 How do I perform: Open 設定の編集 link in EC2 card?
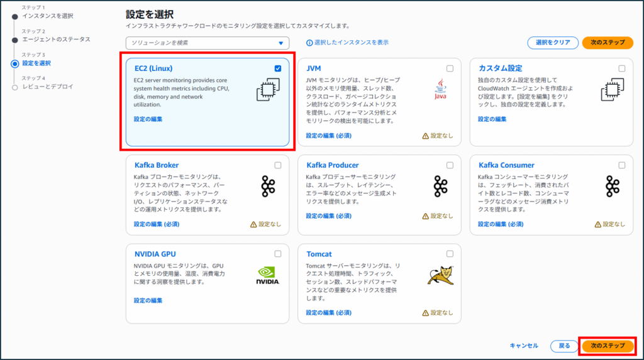click(x=148, y=119)
